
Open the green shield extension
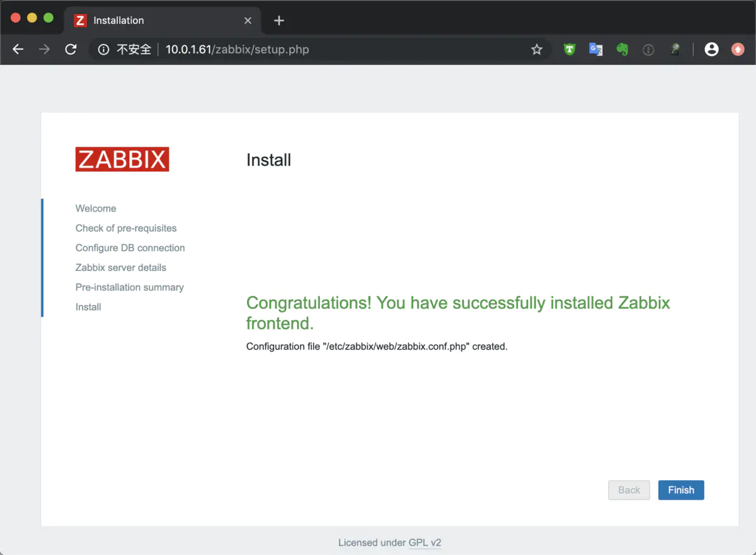[x=570, y=49]
